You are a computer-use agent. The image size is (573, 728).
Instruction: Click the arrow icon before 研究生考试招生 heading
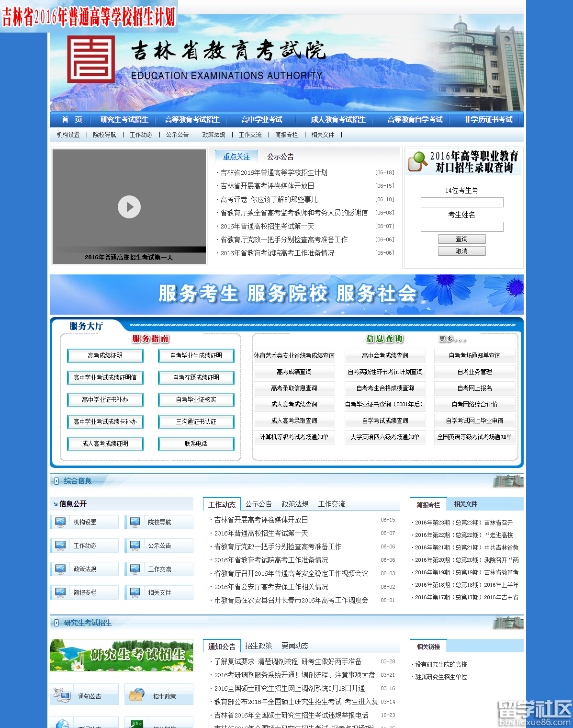tap(56, 623)
